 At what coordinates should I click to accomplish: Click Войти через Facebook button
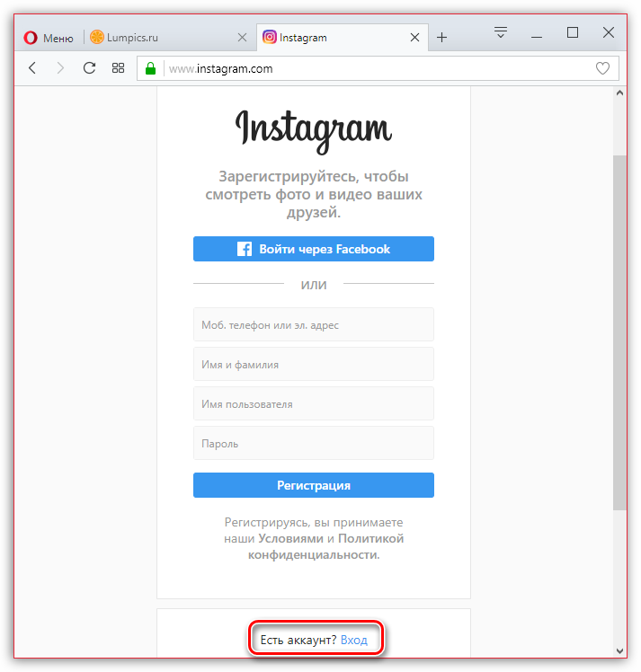314,249
